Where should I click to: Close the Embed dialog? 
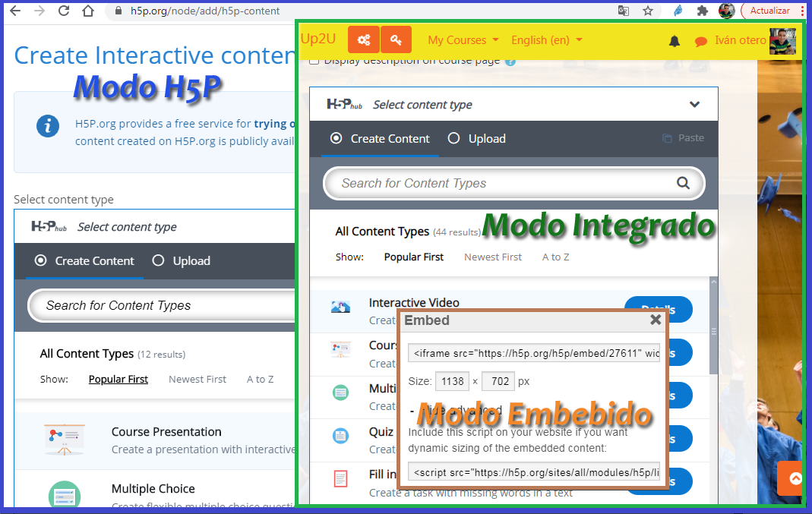coord(655,320)
